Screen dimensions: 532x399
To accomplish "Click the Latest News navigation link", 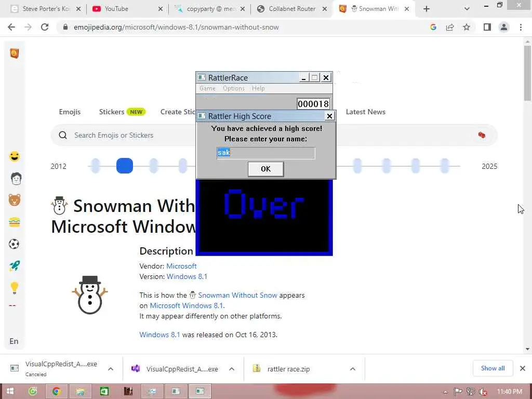I will [365, 112].
